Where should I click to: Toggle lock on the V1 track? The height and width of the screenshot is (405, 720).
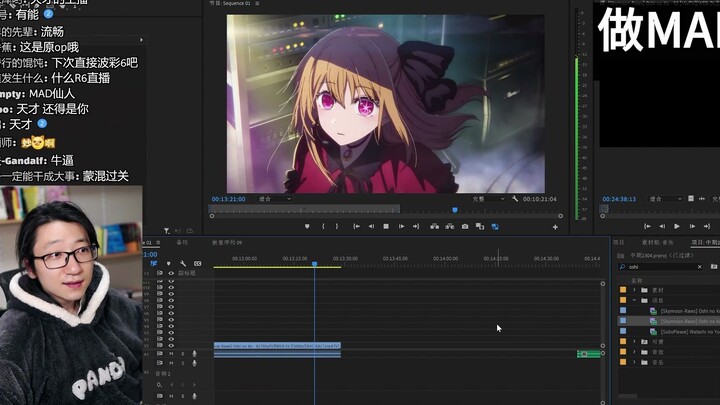tap(160, 345)
